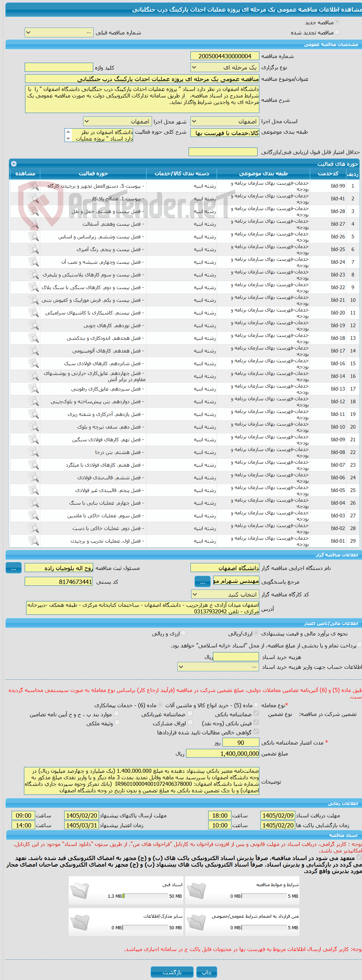
Task: Click the tender number field 2005004430000004
Action: tap(225, 56)
